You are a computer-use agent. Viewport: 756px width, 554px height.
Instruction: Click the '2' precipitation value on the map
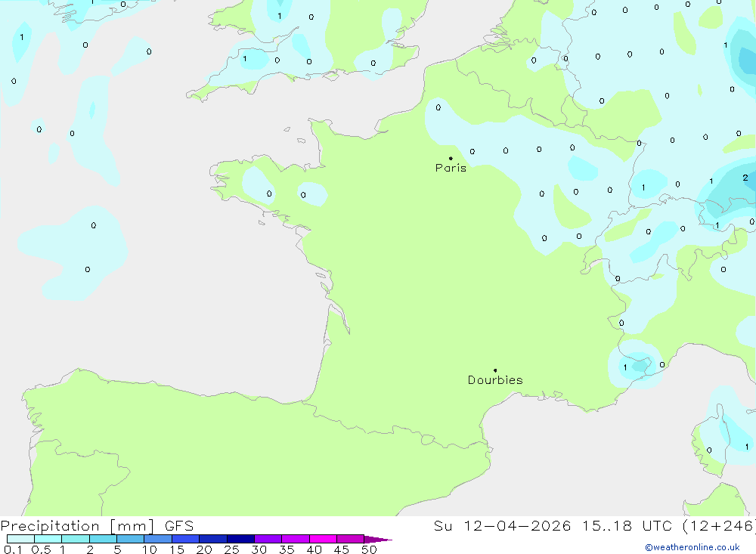745,178
